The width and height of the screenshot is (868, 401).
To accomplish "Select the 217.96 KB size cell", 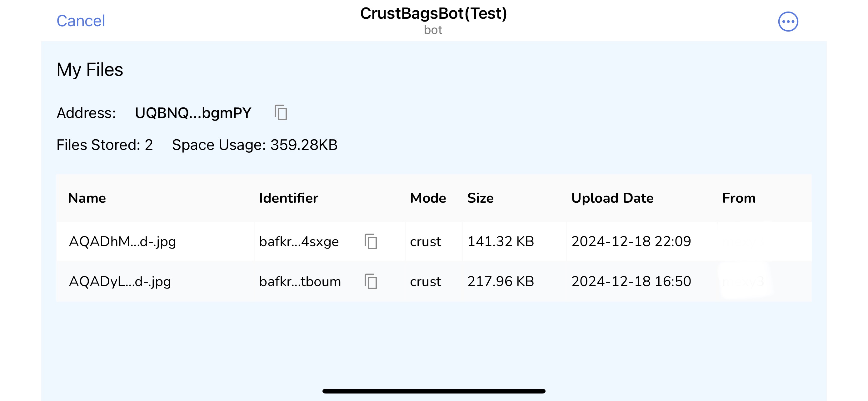I will (x=501, y=281).
